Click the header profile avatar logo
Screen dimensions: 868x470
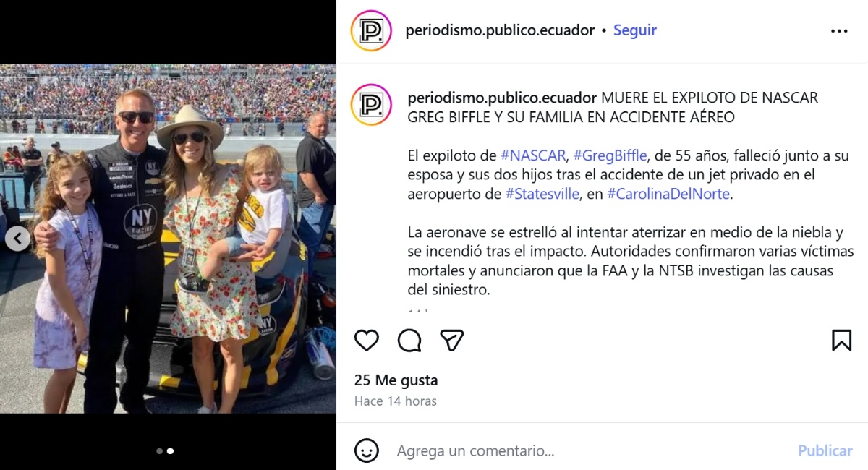[x=371, y=30]
